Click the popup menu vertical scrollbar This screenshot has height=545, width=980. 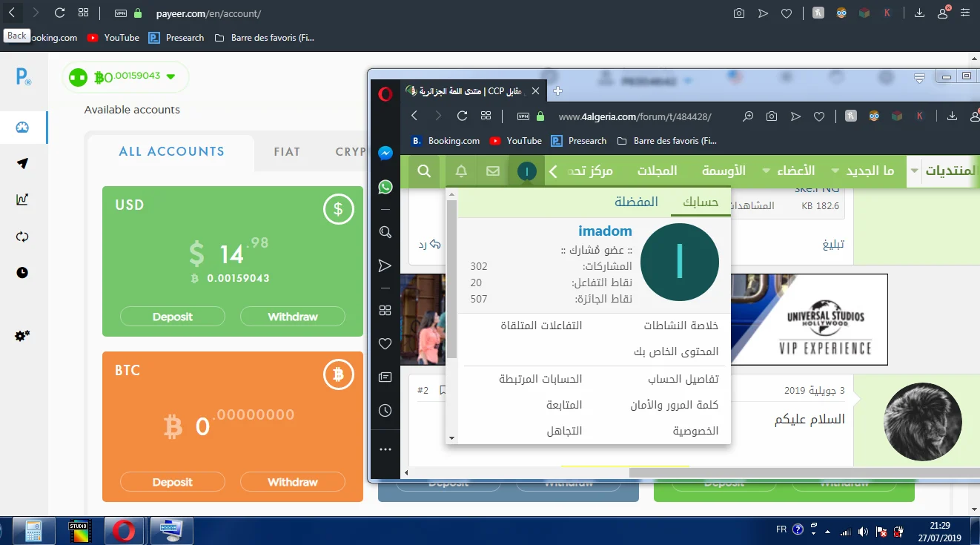(x=451, y=311)
